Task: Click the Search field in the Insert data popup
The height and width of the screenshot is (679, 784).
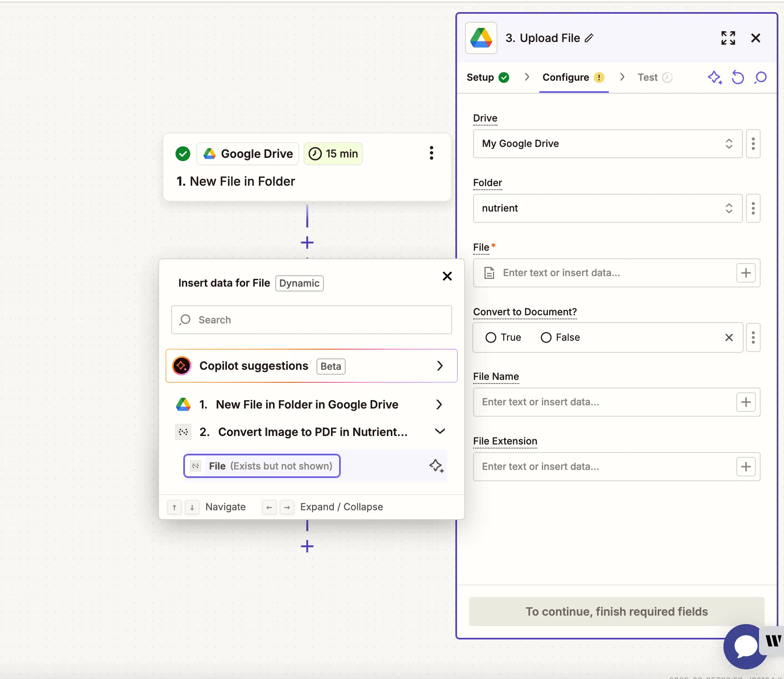Action: (x=311, y=320)
